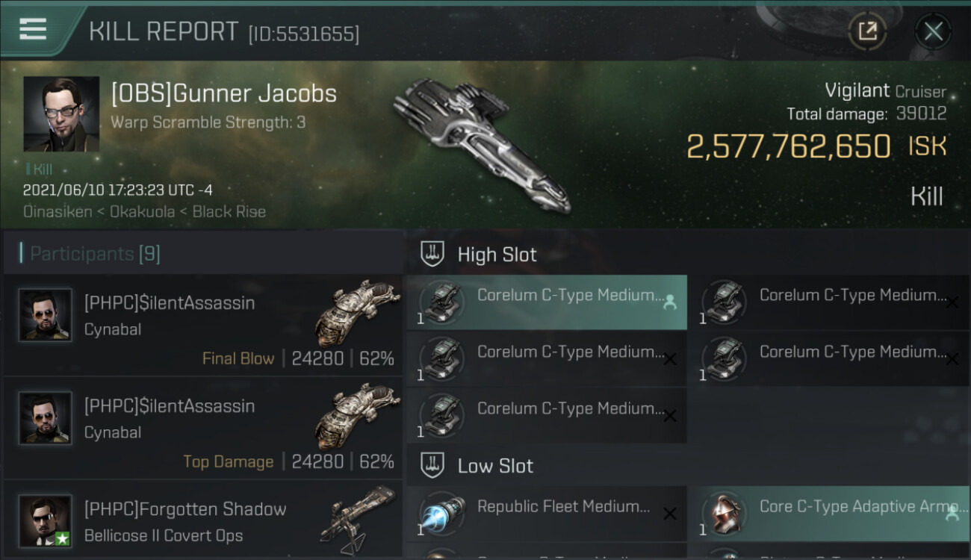Click Oinasiken system location link
This screenshot has height=560, width=971.
[55, 212]
